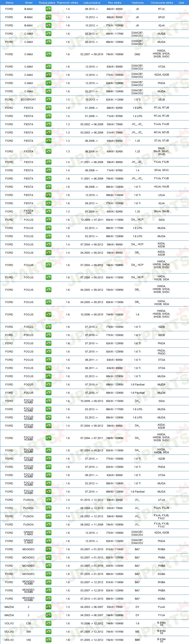189x644 pixels.
Task: Select engine codes FXJA, FXJB, FXJC
Action: [161, 517]
